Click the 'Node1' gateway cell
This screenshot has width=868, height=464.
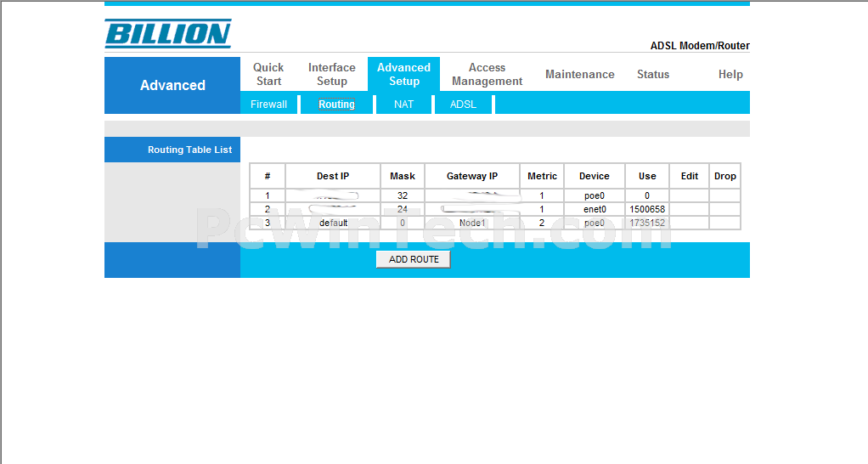pos(472,223)
